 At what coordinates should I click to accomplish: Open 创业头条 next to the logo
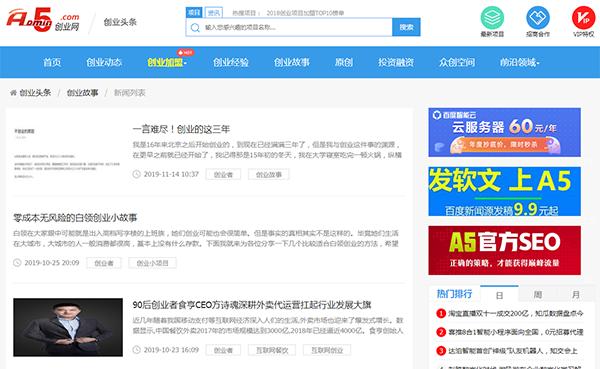click(x=120, y=22)
